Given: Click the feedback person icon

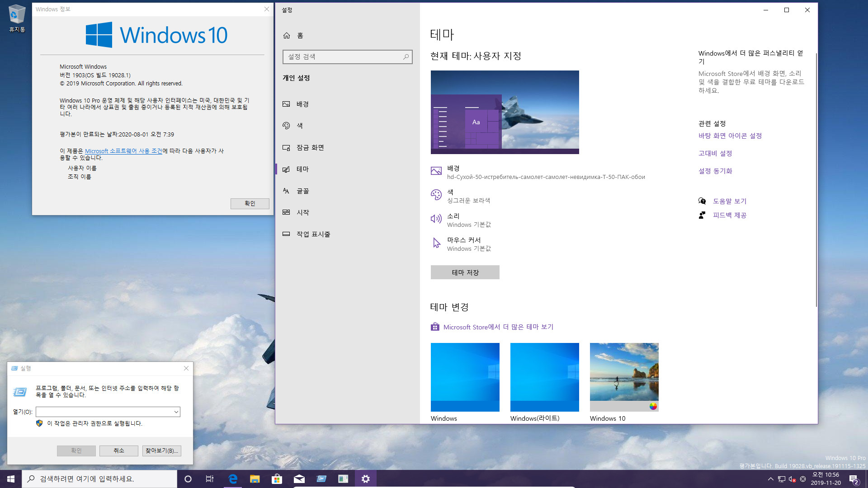Looking at the screenshot, I should tap(702, 216).
